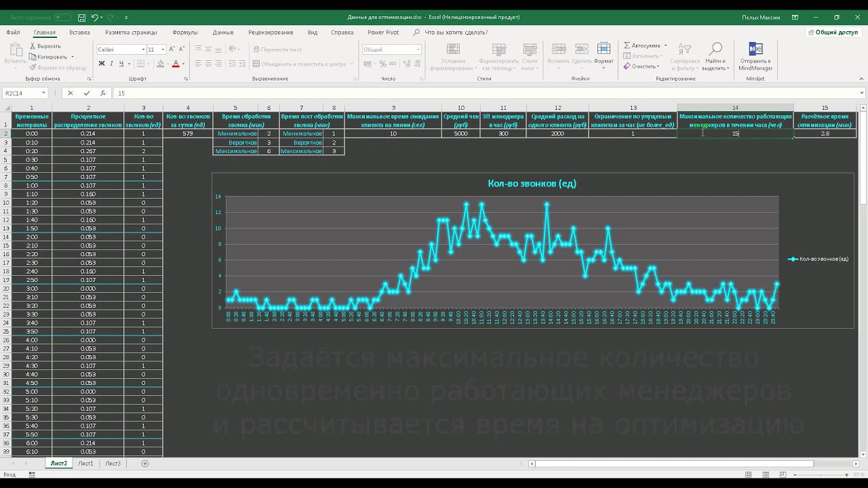Open Найти и выделить menu
This screenshot has width=868, height=488.
715,57
